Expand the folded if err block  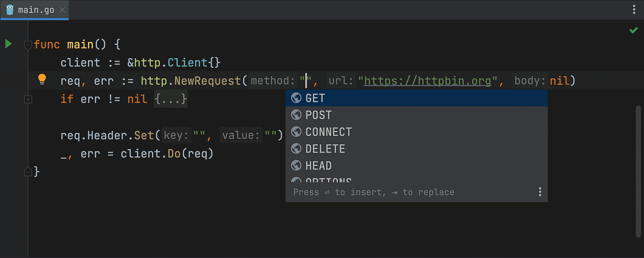coord(28,99)
